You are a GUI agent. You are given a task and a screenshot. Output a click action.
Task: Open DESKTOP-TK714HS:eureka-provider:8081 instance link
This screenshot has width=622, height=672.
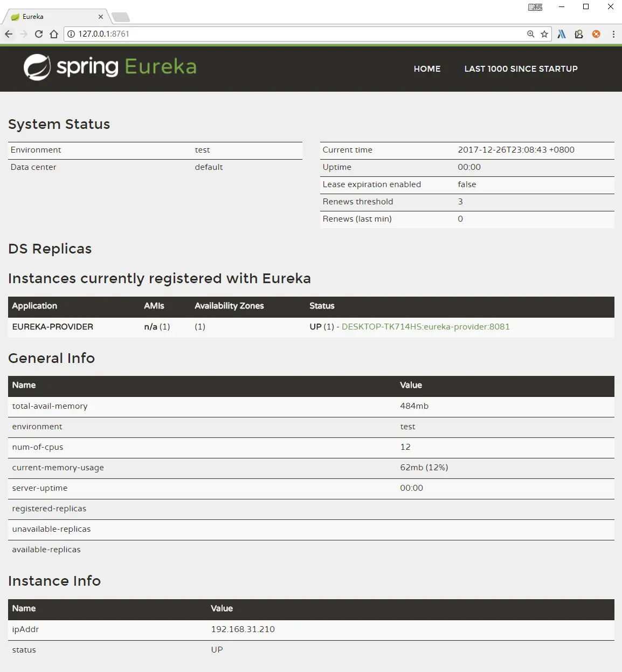pyautogui.click(x=426, y=327)
